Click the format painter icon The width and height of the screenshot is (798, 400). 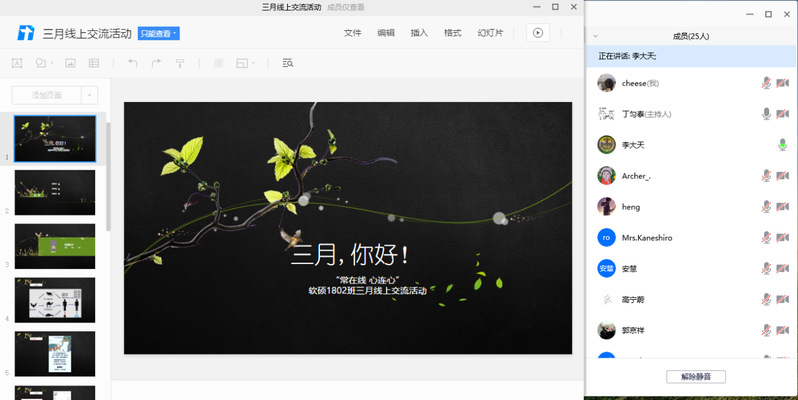(181, 63)
